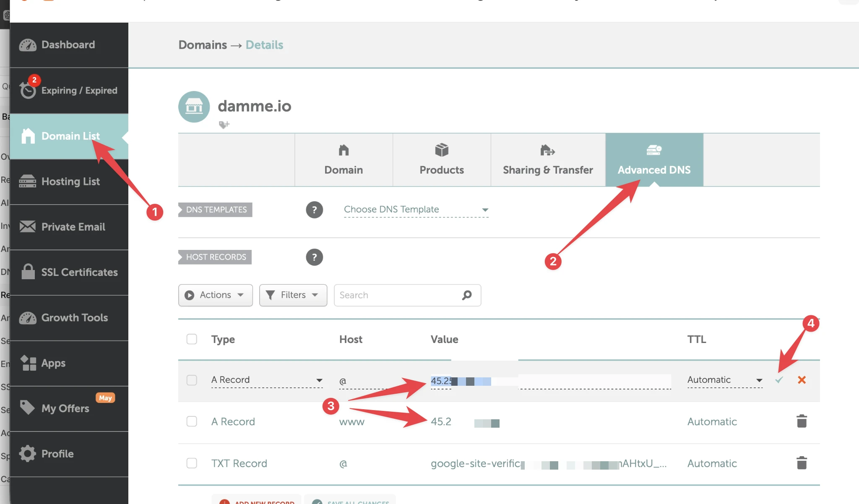Open Growth Tools gauge icon
The width and height of the screenshot is (859, 504).
(28, 317)
